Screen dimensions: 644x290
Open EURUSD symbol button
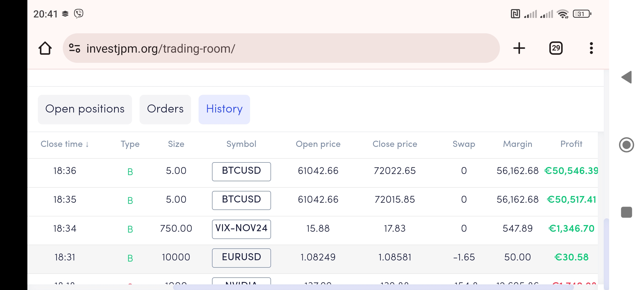point(241,258)
